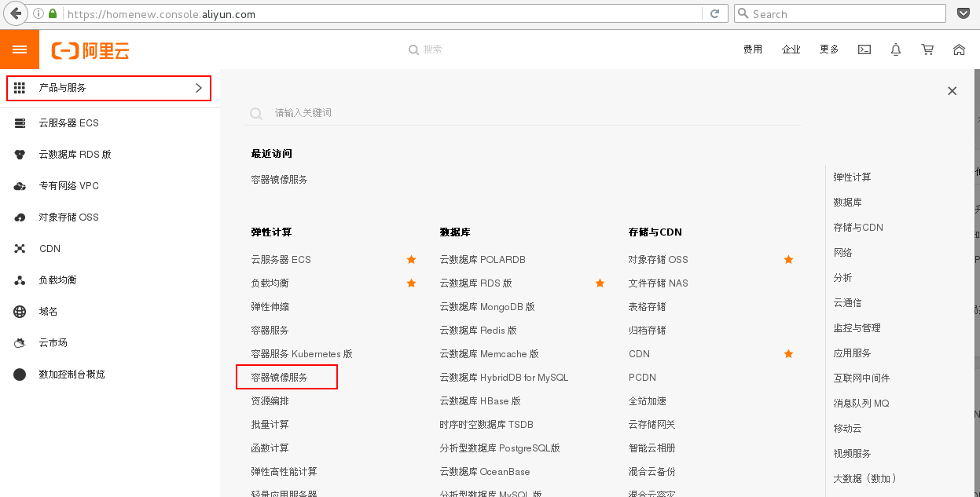Viewport: 980px width, 497px height.
Task: Click the CDN sidebar icon
Action: click(20, 249)
